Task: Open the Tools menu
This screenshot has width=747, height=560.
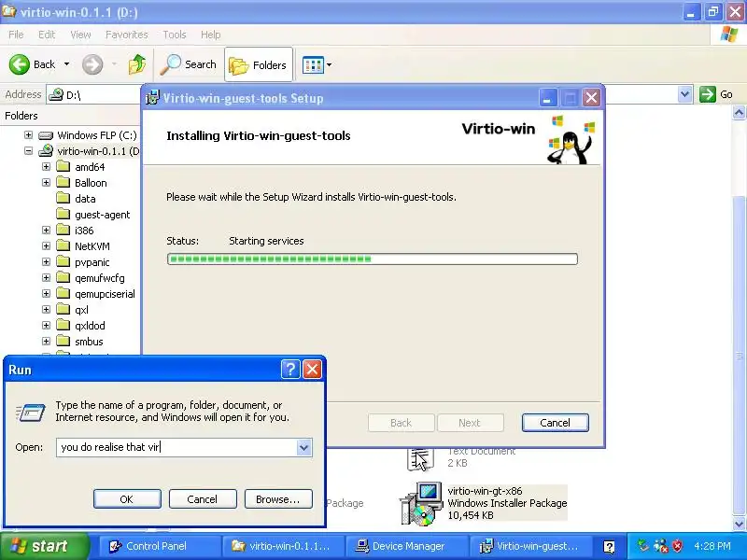Action: pos(175,35)
